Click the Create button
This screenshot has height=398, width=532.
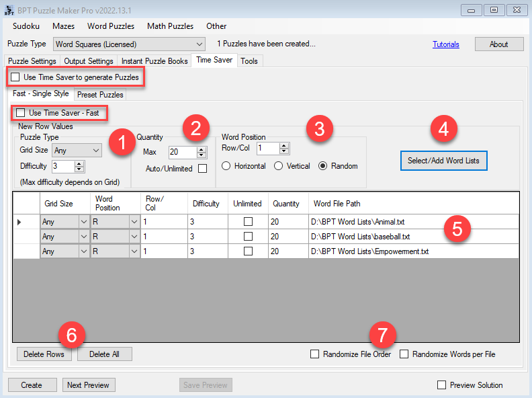click(x=32, y=385)
